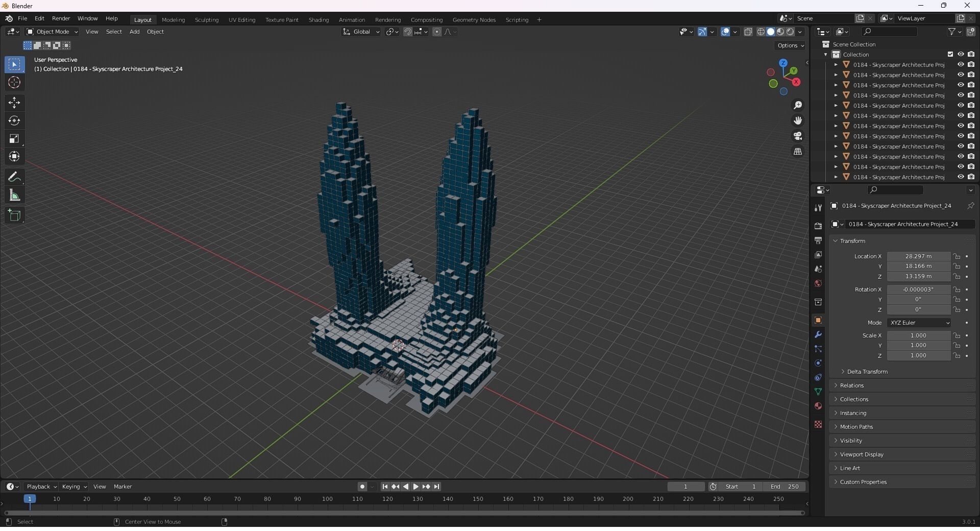Click the Play animation button
980x531 pixels.
(x=415, y=487)
